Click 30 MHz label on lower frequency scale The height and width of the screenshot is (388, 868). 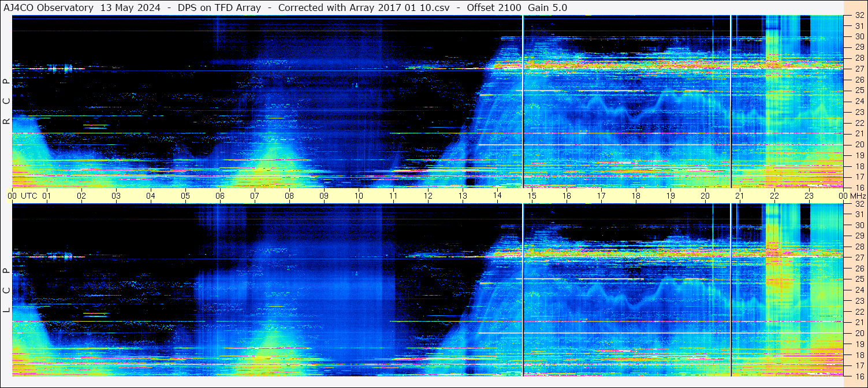coord(859,225)
